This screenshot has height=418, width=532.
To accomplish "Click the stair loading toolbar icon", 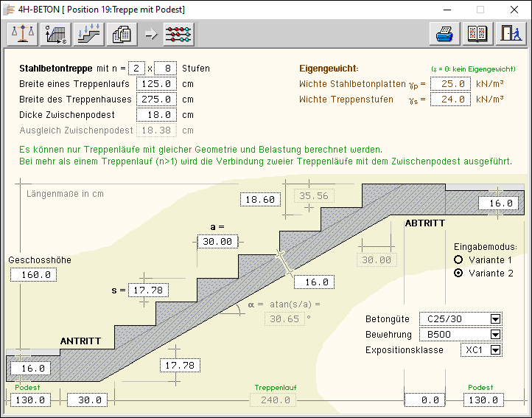I will click(x=88, y=34).
